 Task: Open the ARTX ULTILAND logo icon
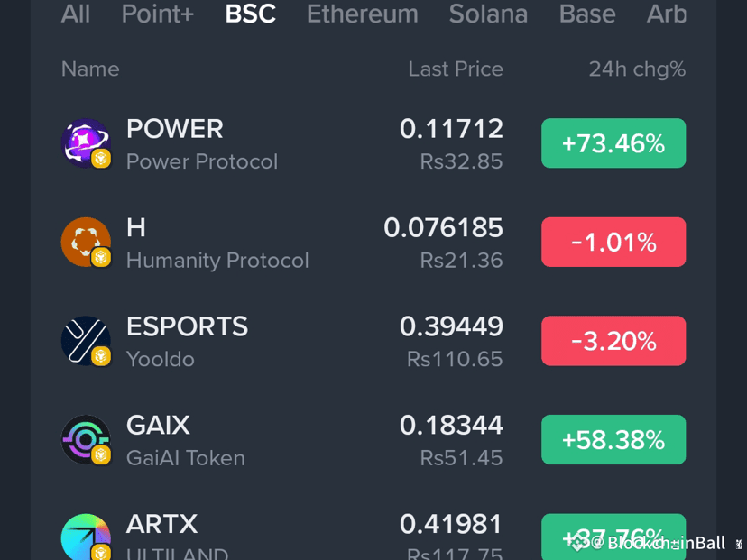coord(86,537)
